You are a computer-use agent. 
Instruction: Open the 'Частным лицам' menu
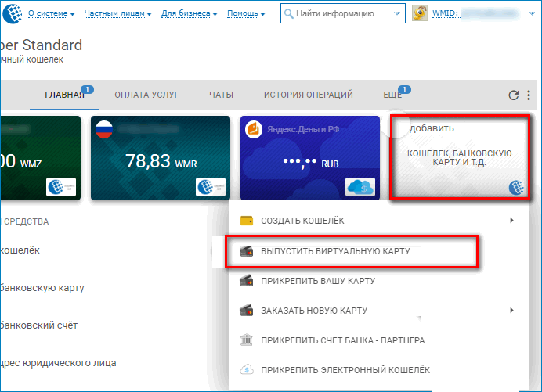tap(117, 13)
